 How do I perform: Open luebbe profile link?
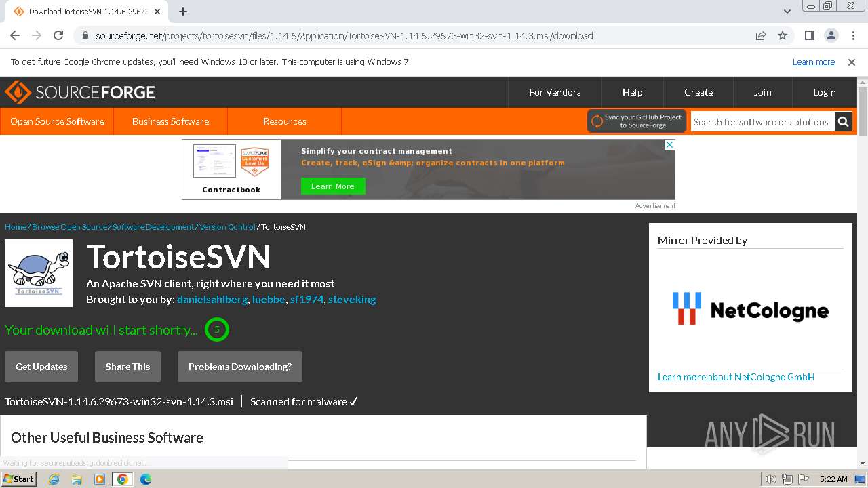pos(269,299)
